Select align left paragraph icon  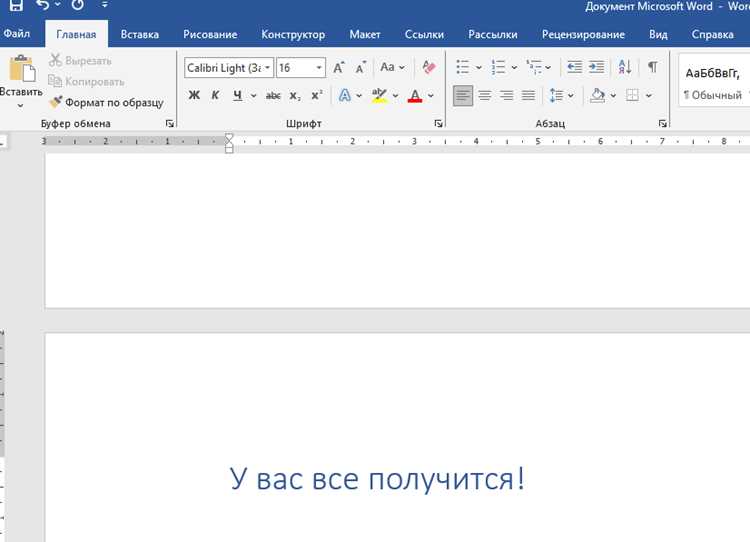463,96
